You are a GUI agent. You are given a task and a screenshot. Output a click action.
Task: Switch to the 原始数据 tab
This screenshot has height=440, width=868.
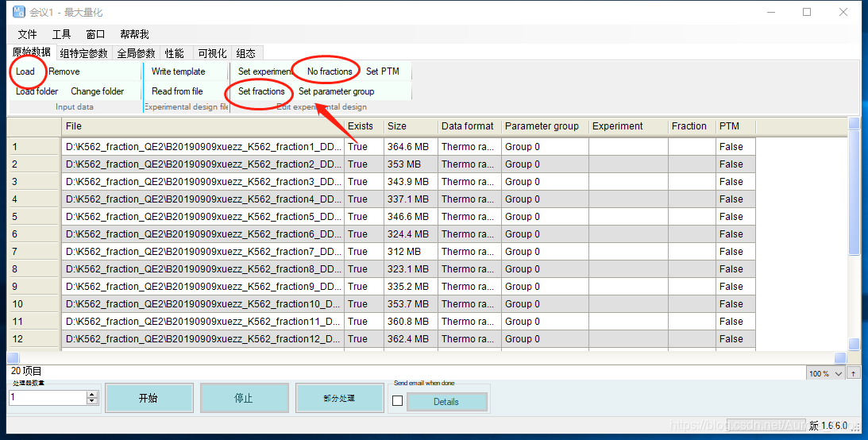pos(32,52)
